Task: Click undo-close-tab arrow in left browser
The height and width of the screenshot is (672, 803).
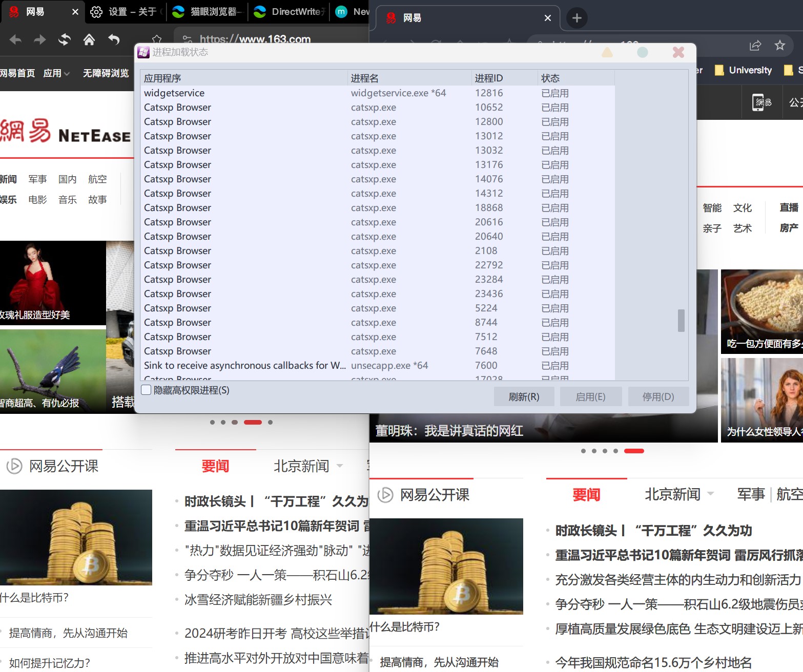Action: point(114,39)
